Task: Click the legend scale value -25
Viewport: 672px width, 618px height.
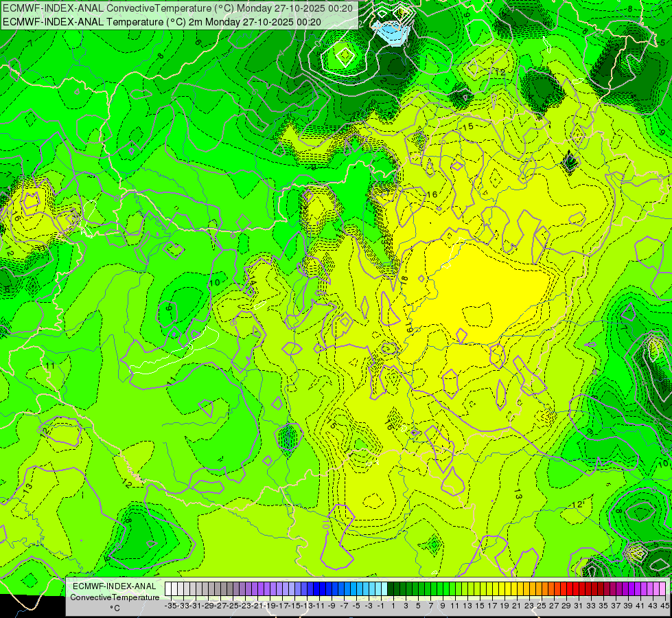Action: pos(233,606)
